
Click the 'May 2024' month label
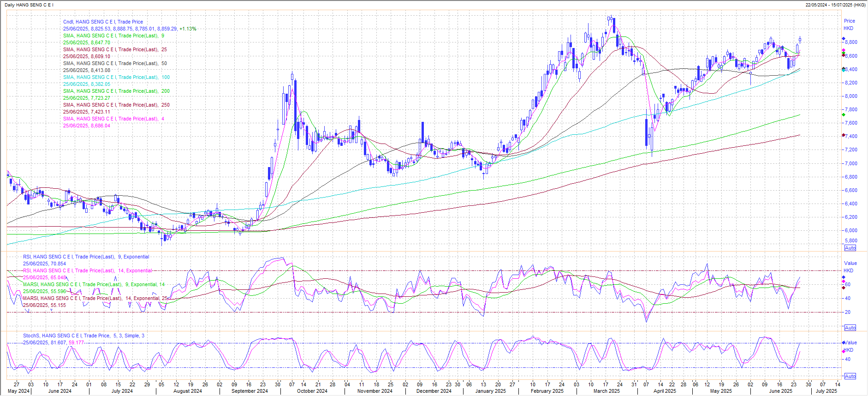click(18, 391)
